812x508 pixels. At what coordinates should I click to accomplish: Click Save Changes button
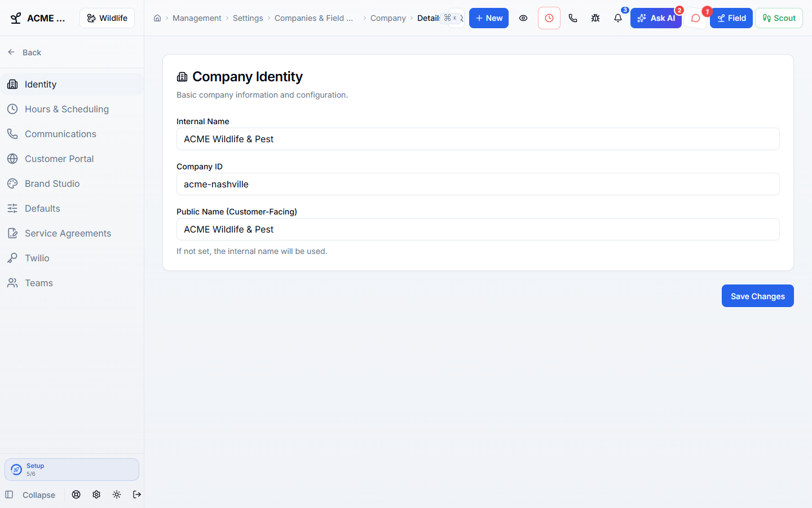(758, 296)
